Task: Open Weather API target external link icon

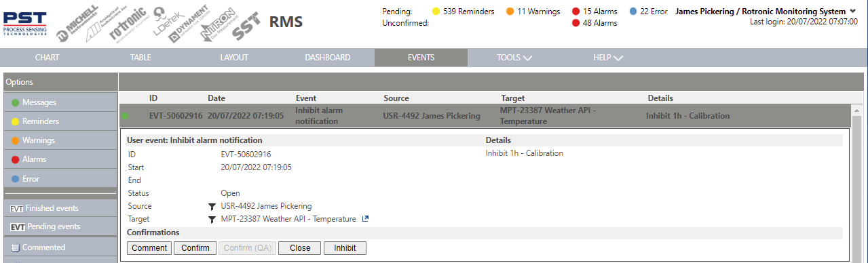Action: coord(365,219)
